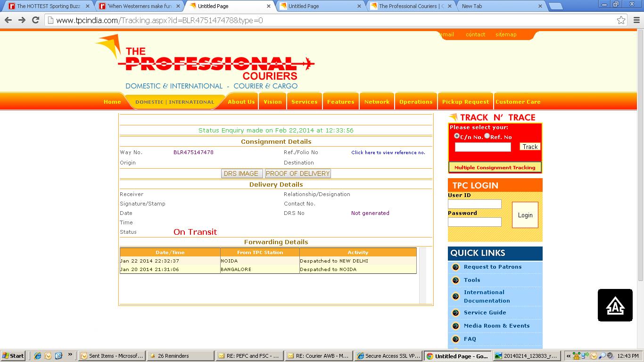Expand hidden system tray icons
Image resolution: width=644 pixels, height=362 pixels.
coord(569,356)
